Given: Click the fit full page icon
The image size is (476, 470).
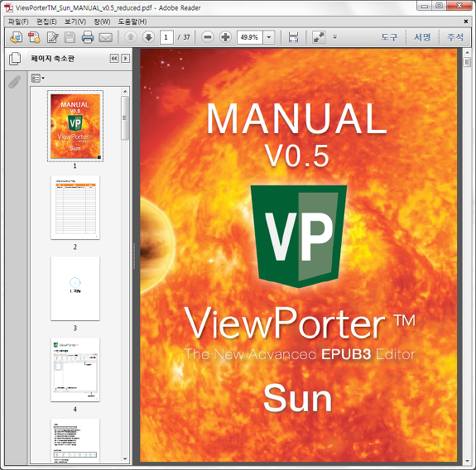Looking at the screenshot, I should (x=319, y=37).
